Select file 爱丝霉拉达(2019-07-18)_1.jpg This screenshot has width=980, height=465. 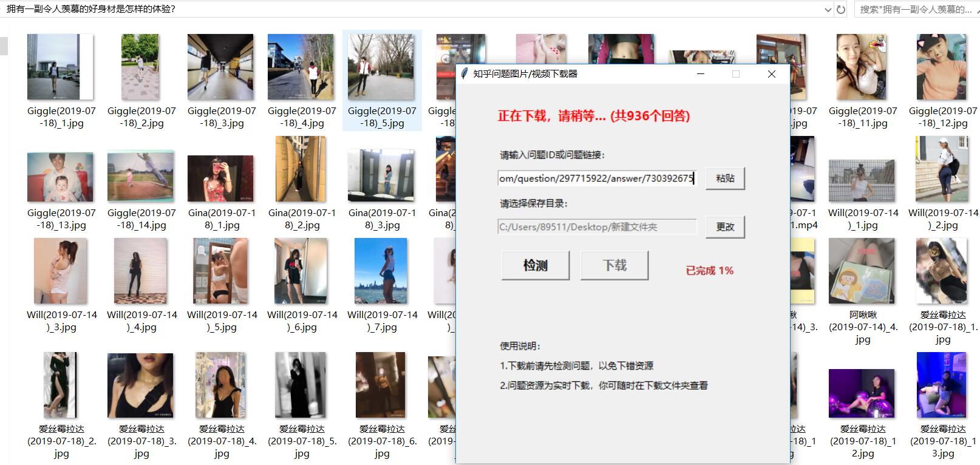point(943,291)
